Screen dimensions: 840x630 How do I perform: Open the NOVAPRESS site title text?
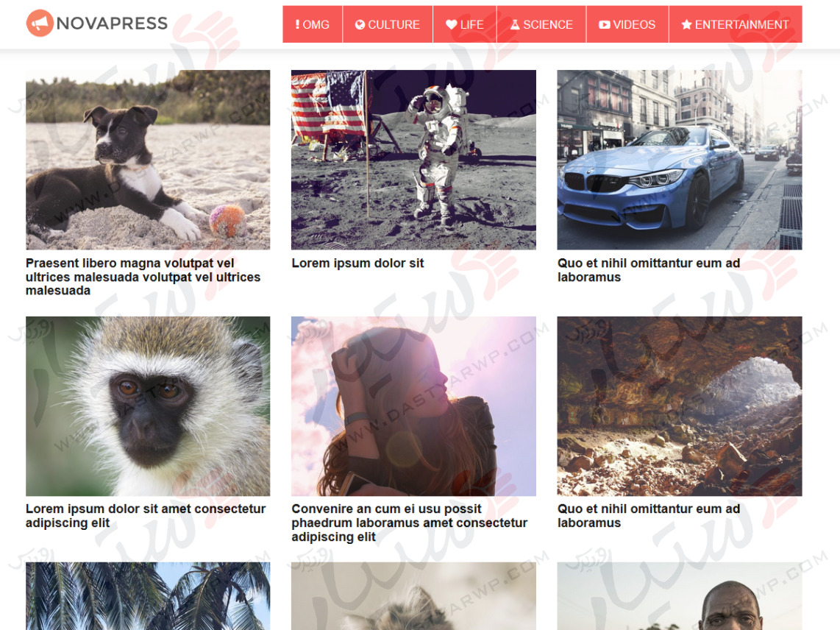pos(112,23)
